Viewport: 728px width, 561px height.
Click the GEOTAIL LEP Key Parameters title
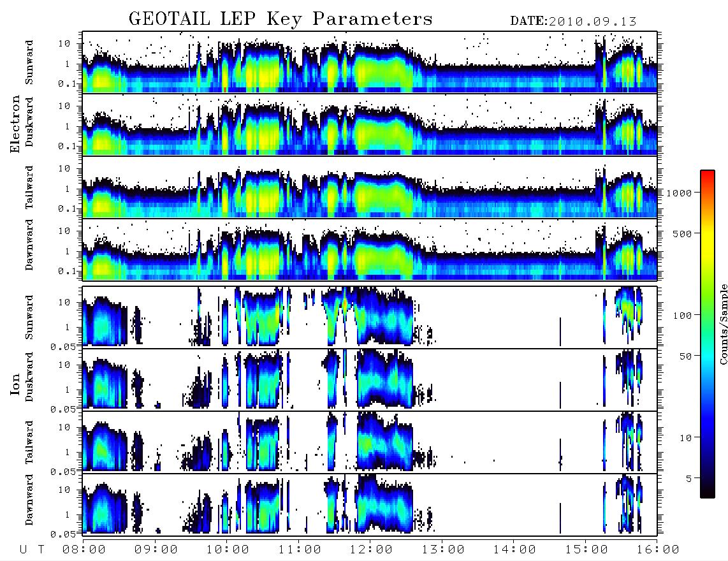[280, 19]
